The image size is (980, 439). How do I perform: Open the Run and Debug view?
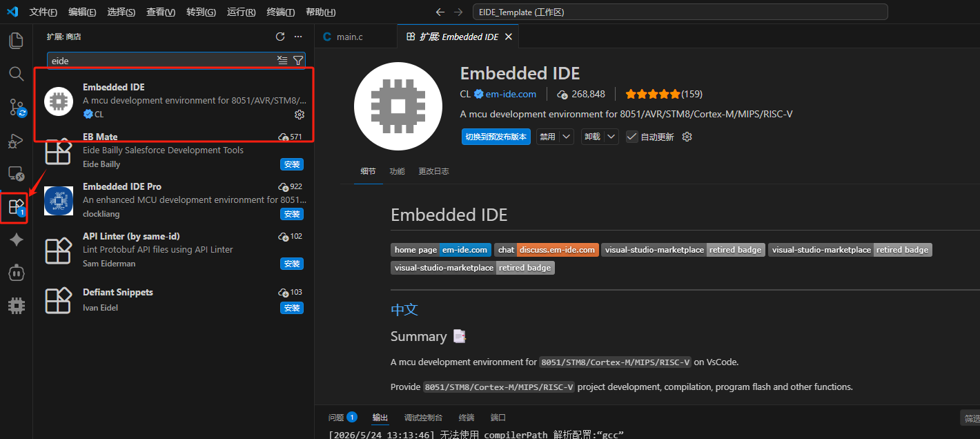(x=16, y=141)
